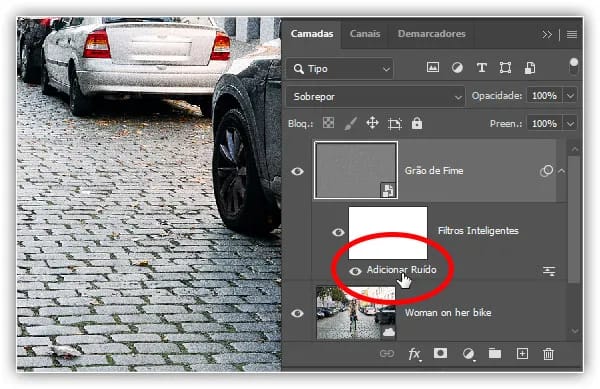Delete layer trash icon
The width and height of the screenshot is (600, 389).
coord(548,353)
